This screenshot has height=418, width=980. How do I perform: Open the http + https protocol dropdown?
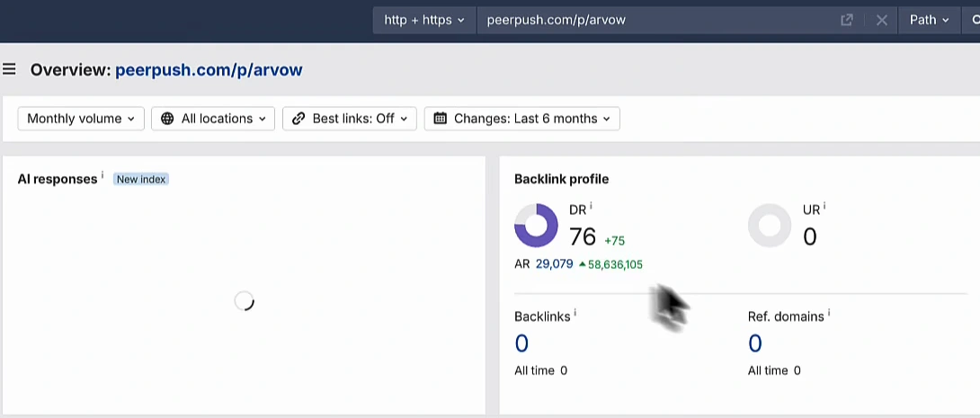pyautogui.click(x=424, y=20)
